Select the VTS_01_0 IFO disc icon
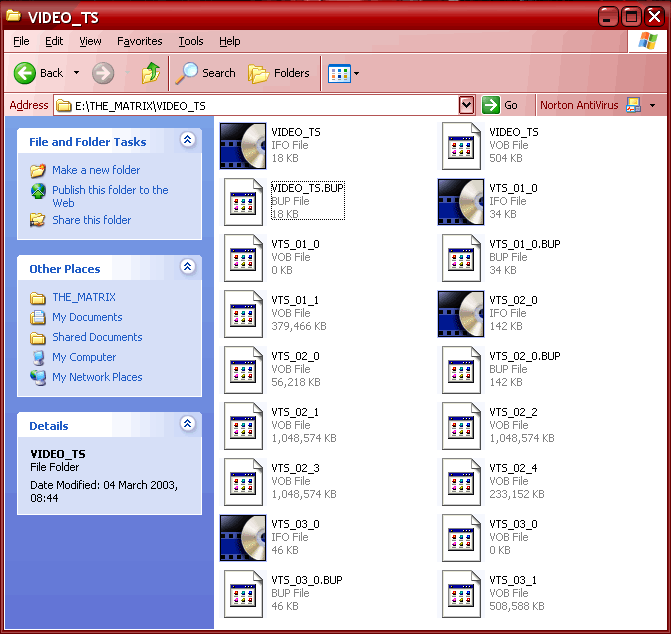The image size is (671, 634). 461,202
